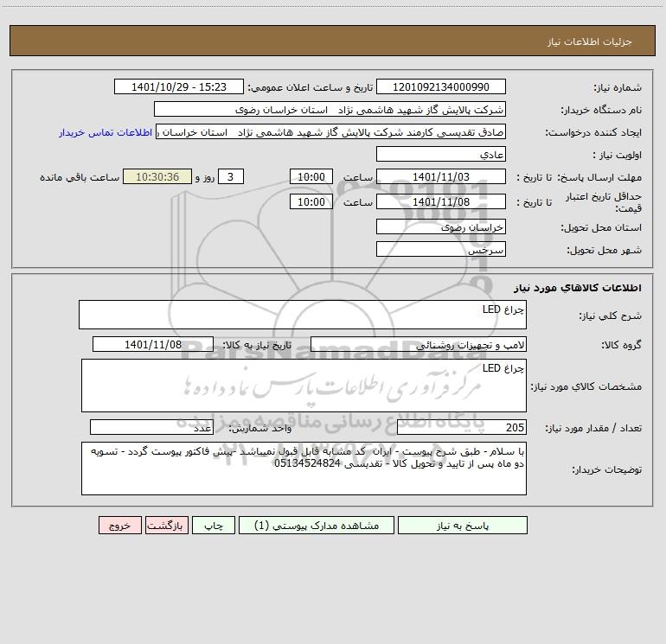Click the quantity field showing 205
Viewport: 666px width, 644px height.
point(462,427)
